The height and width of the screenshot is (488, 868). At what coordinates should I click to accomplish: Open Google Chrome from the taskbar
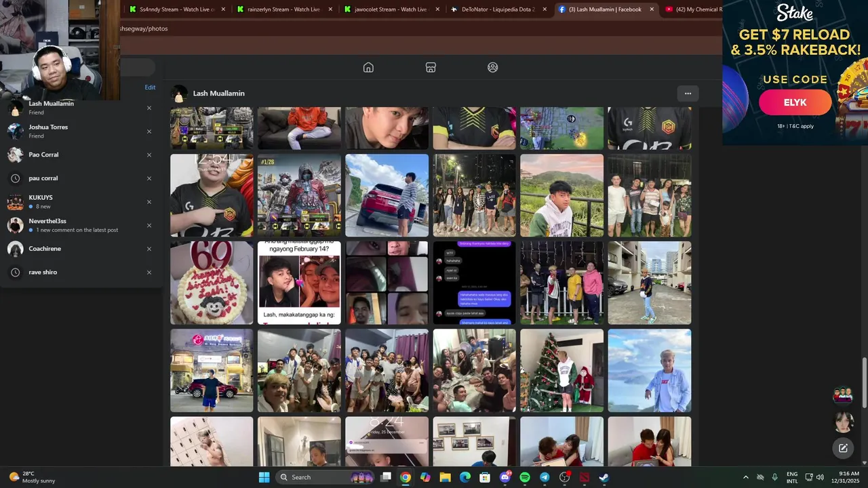point(405,477)
